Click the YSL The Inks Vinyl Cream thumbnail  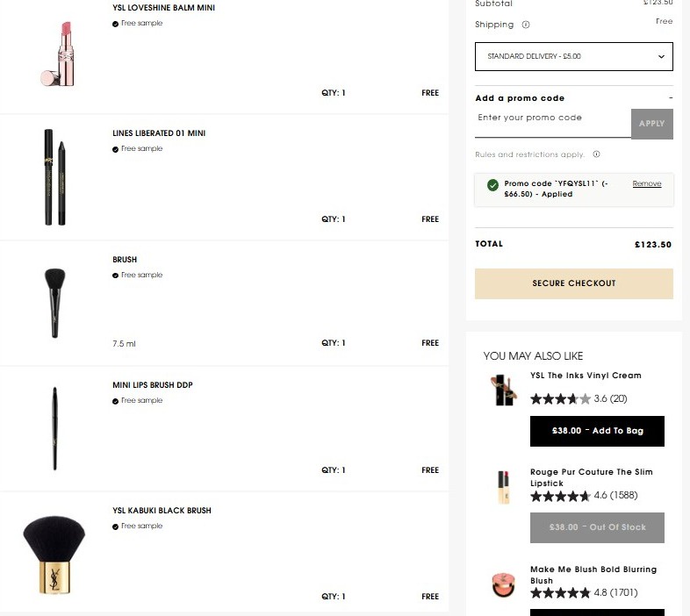[504, 390]
